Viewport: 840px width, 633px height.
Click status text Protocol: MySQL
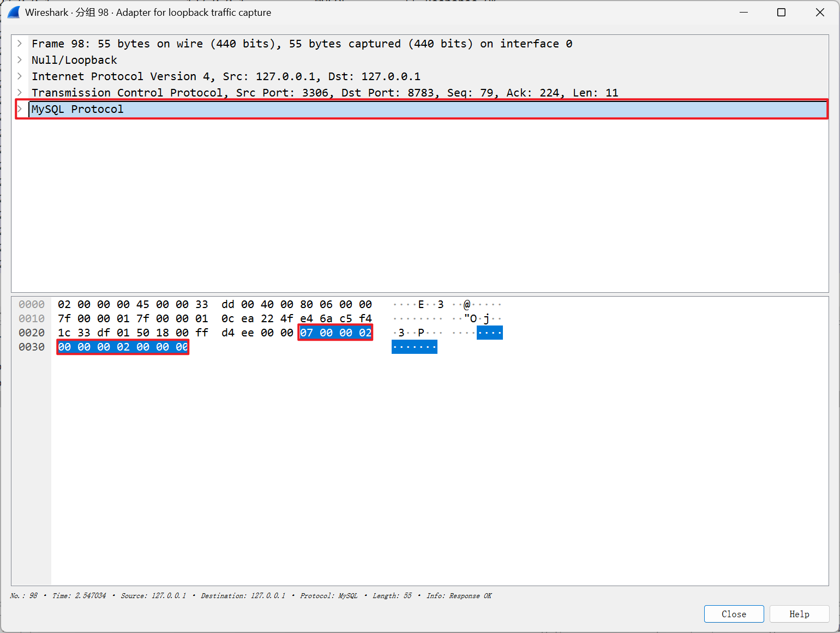coord(329,596)
